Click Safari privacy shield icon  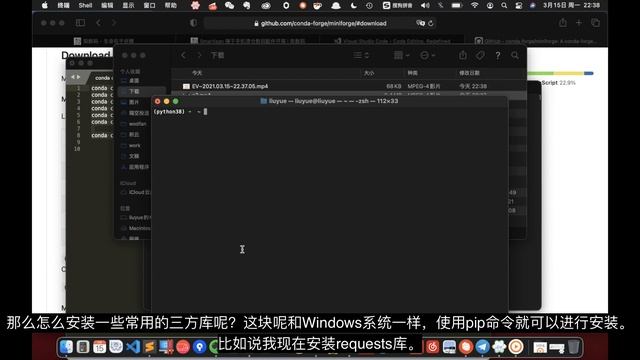[193, 23]
